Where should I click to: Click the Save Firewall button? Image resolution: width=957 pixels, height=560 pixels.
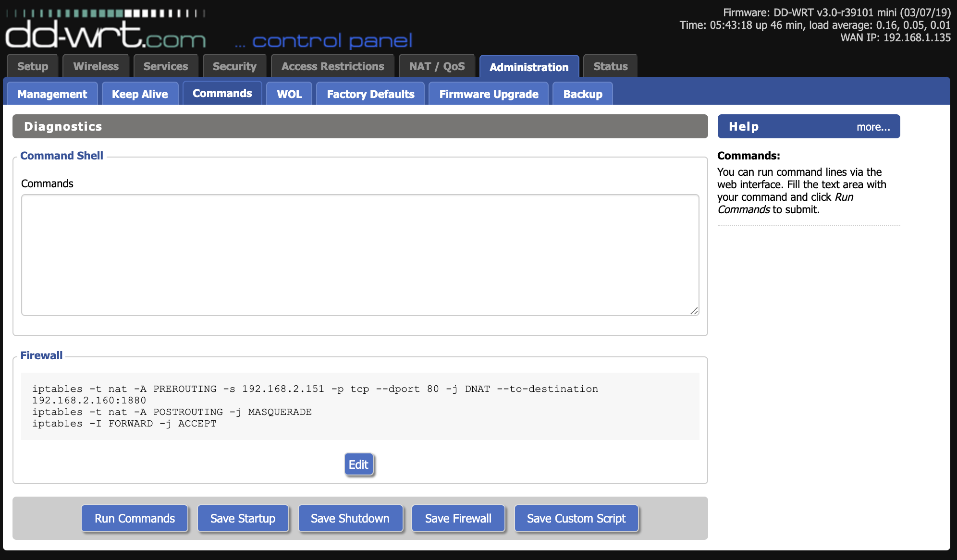tap(458, 518)
